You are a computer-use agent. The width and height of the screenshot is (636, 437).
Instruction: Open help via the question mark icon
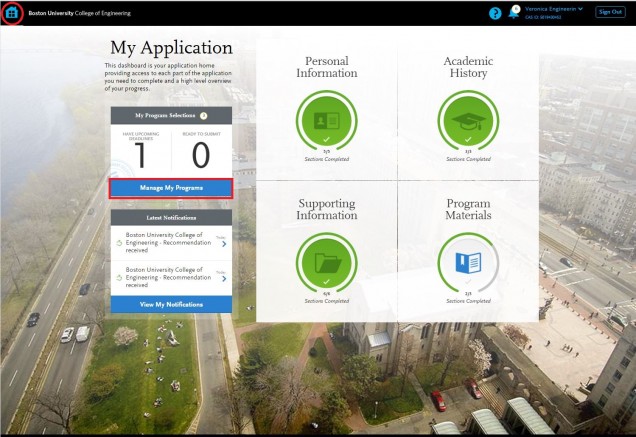point(495,13)
